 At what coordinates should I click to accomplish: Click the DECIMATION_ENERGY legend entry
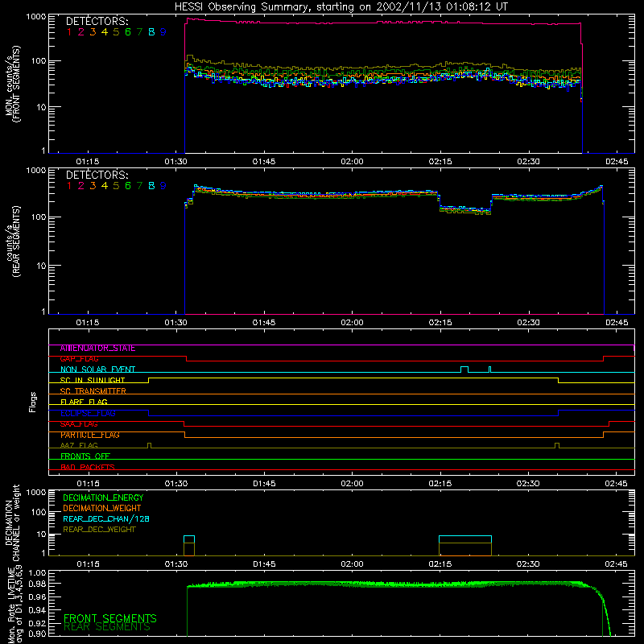[103, 497]
